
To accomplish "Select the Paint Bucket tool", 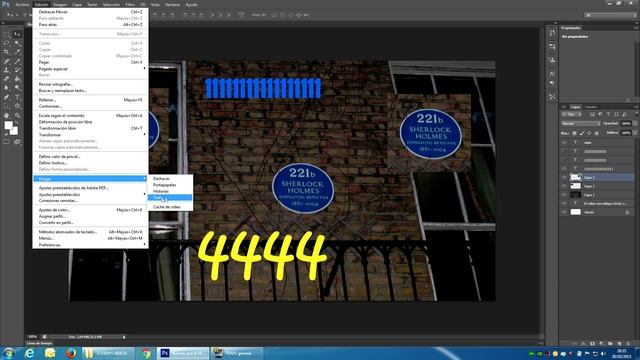I will [x=17, y=79].
